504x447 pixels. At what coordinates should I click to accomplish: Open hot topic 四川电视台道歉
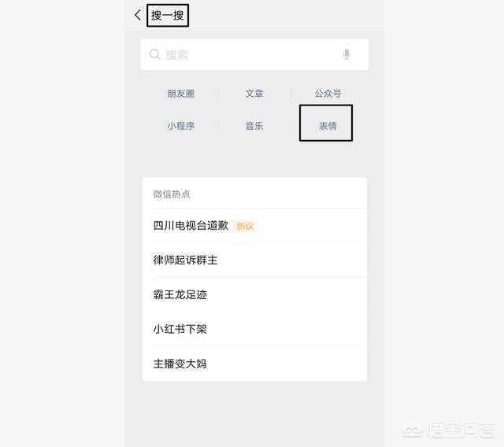(x=191, y=225)
